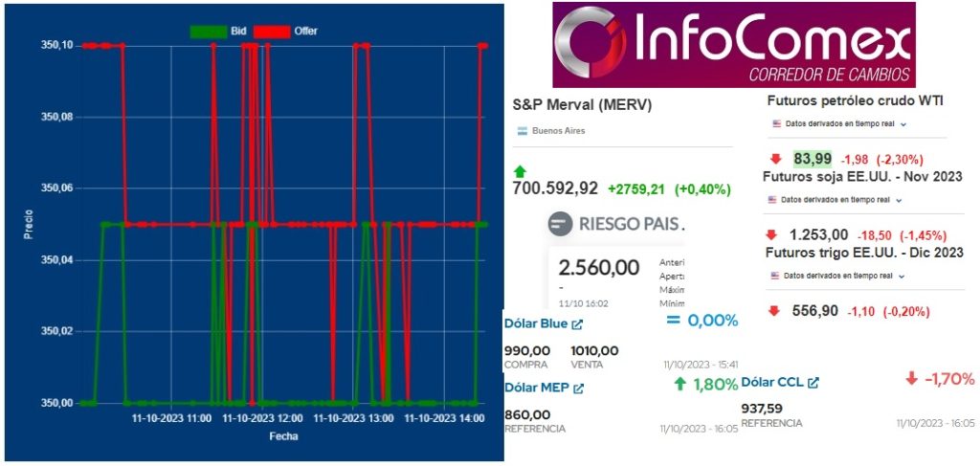
Task: Expand real-time data dropdown under petróleo crudo WTI
Action: point(902,124)
